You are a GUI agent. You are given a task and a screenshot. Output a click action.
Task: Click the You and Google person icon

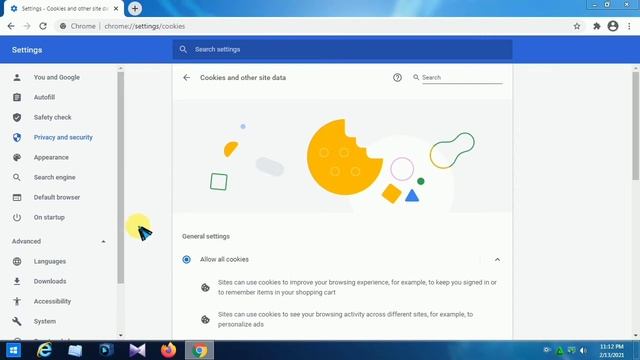pyautogui.click(x=17, y=77)
